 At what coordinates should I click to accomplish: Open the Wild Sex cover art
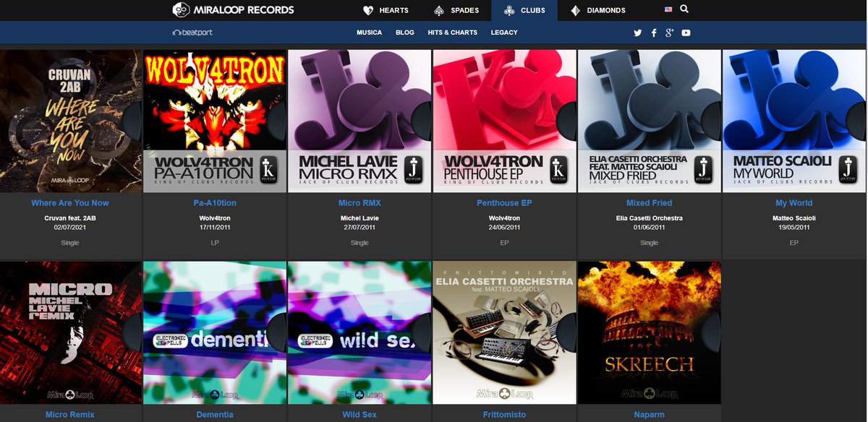point(359,332)
